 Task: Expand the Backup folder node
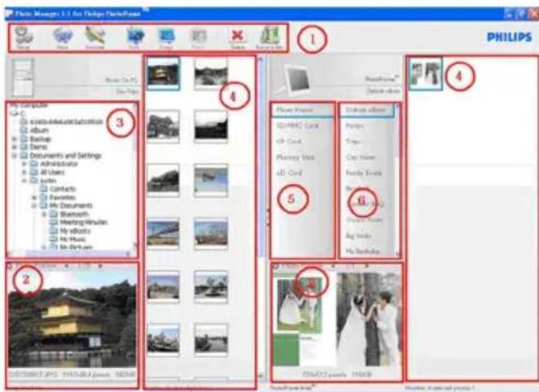pyautogui.click(x=15, y=139)
